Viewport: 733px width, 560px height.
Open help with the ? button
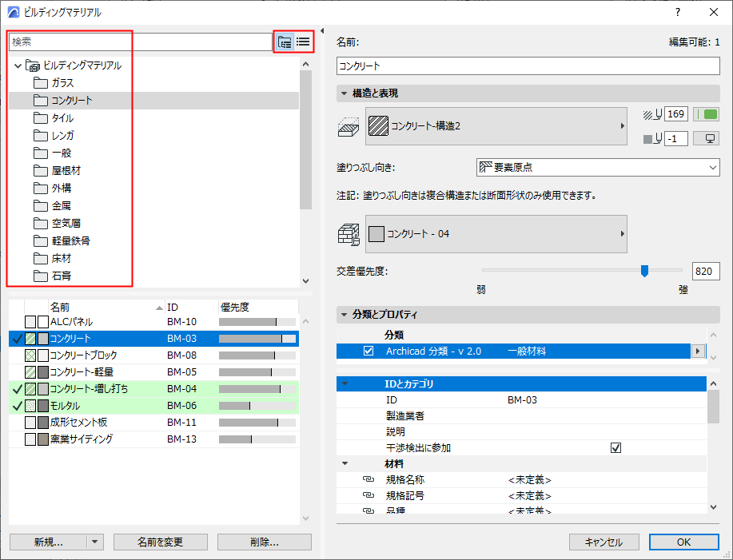(678, 13)
